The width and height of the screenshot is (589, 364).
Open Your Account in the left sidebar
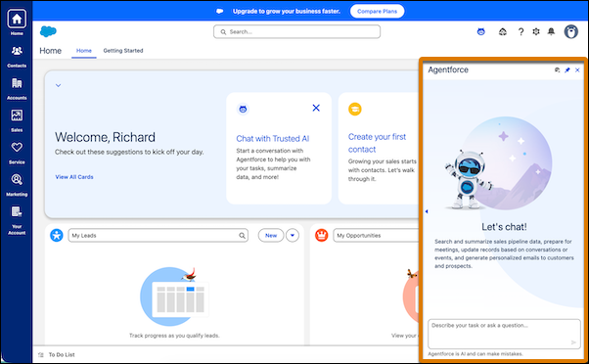click(17, 220)
